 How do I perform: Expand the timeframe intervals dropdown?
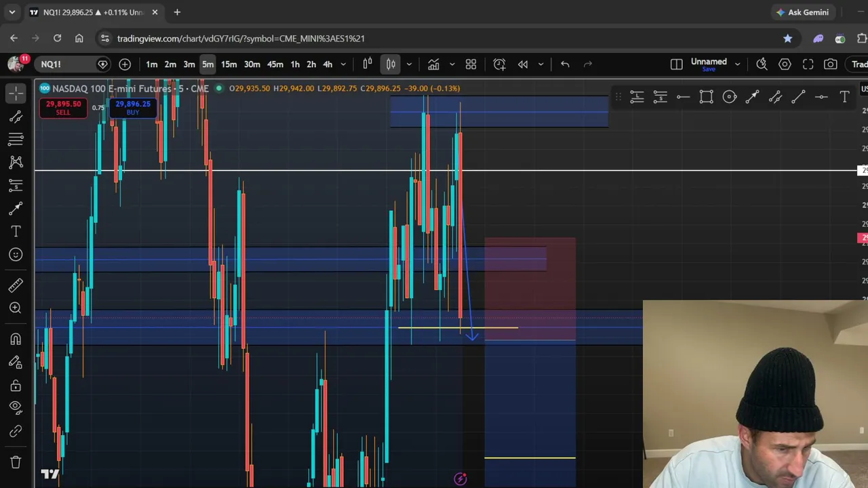tap(343, 64)
